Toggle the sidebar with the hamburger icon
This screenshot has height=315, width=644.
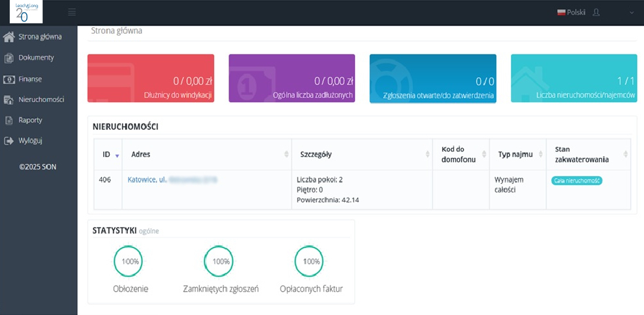pyautogui.click(x=71, y=12)
